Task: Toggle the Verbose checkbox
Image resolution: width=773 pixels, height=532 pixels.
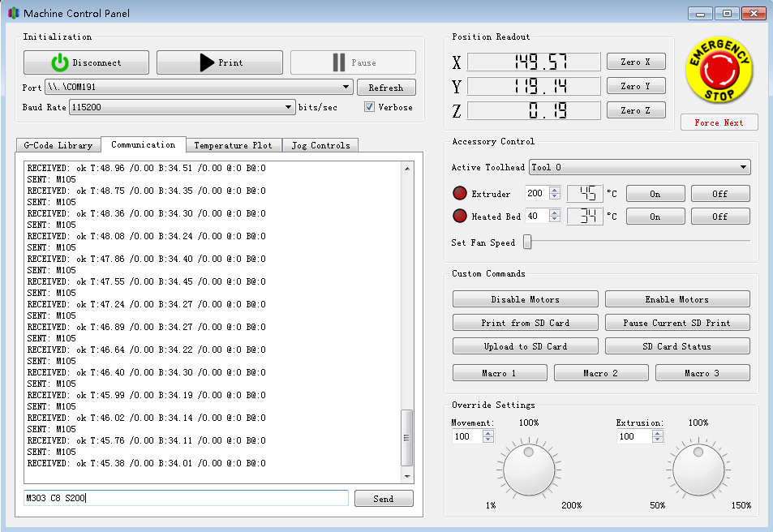Action: pyautogui.click(x=369, y=106)
